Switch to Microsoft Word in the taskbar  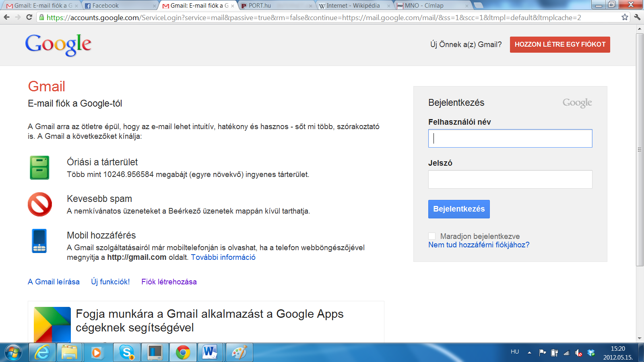point(211,353)
